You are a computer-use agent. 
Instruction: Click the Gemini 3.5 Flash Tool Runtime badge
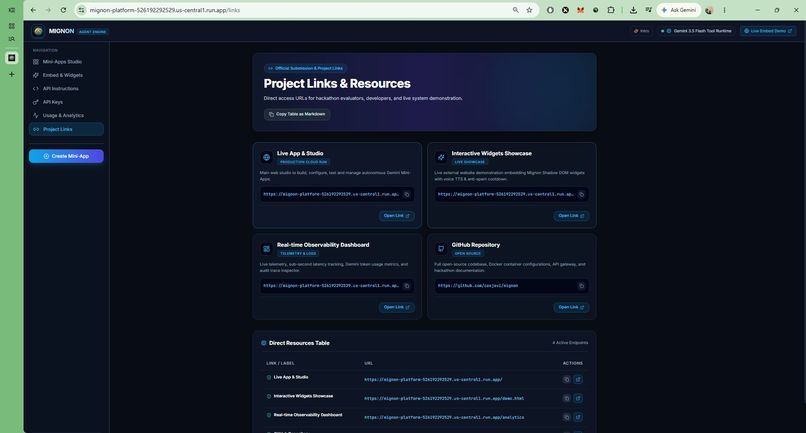697,31
